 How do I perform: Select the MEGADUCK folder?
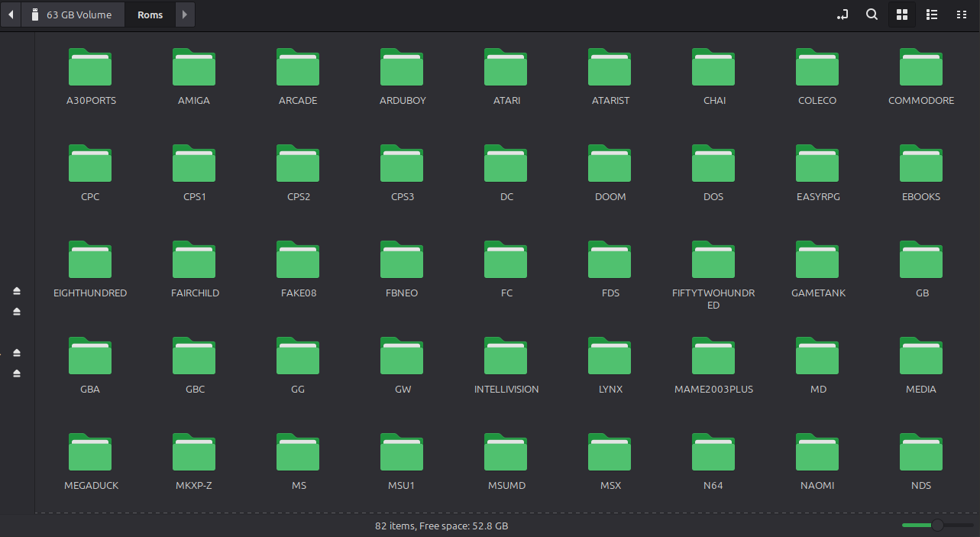tap(90, 453)
